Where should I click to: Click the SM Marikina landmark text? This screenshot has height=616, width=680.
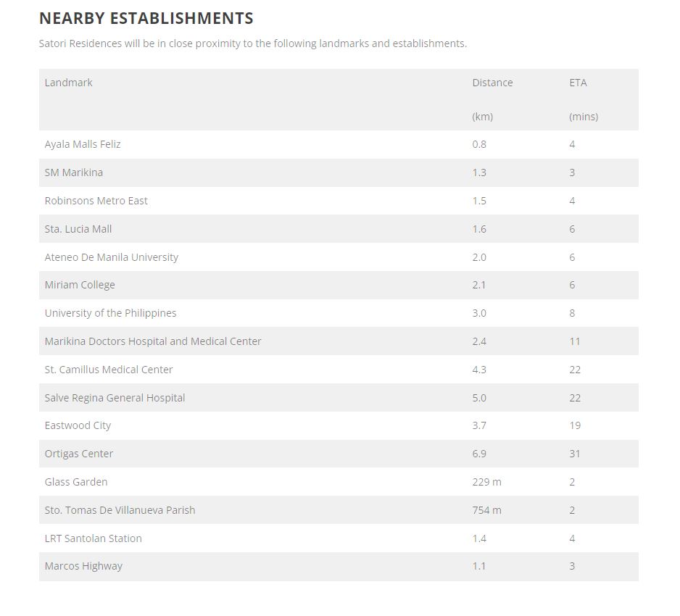73,172
